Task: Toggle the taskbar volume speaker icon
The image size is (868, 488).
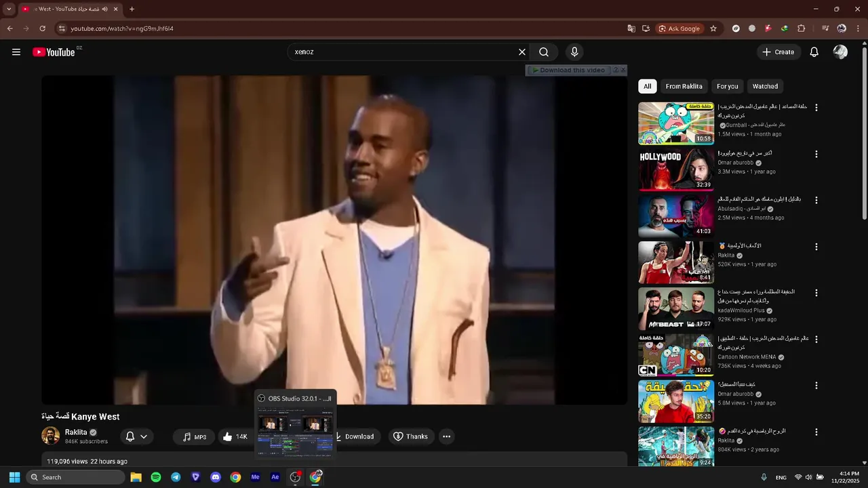Action: coord(808,477)
